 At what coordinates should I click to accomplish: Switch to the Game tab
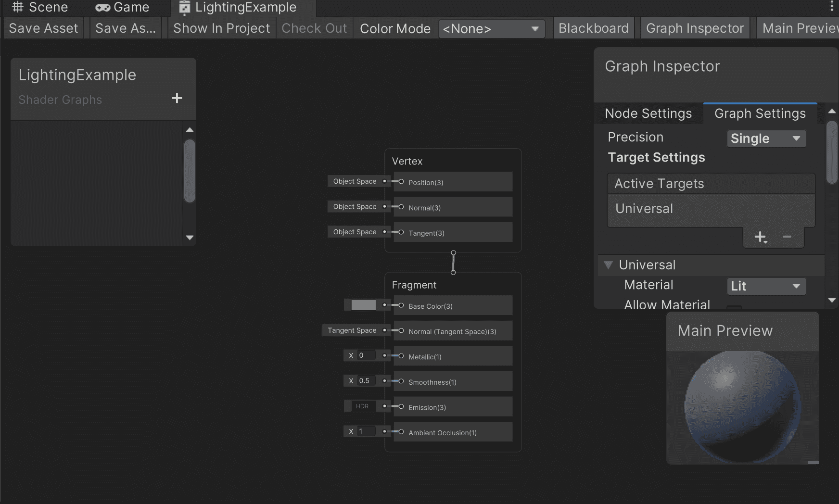tap(123, 7)
